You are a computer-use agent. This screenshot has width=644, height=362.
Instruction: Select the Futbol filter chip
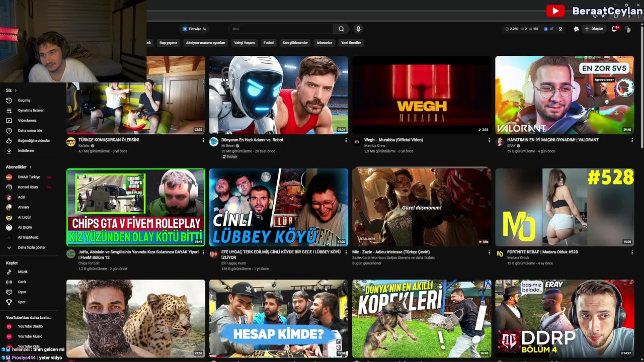click(269, 43)
